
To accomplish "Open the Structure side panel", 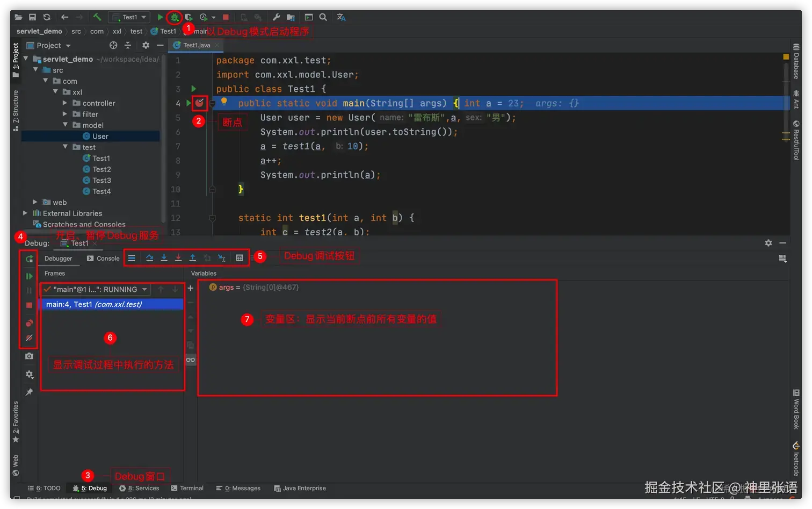I will pos(16,110).
